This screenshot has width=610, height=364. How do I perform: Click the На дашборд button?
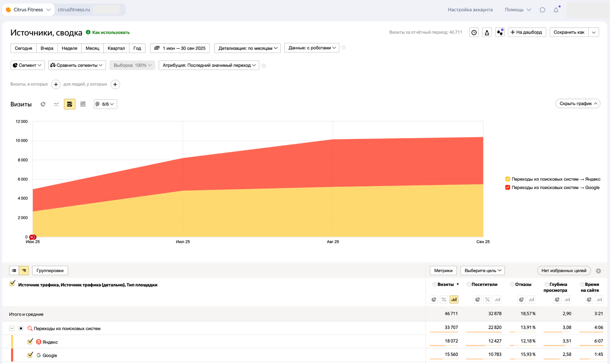click(527, 32)
